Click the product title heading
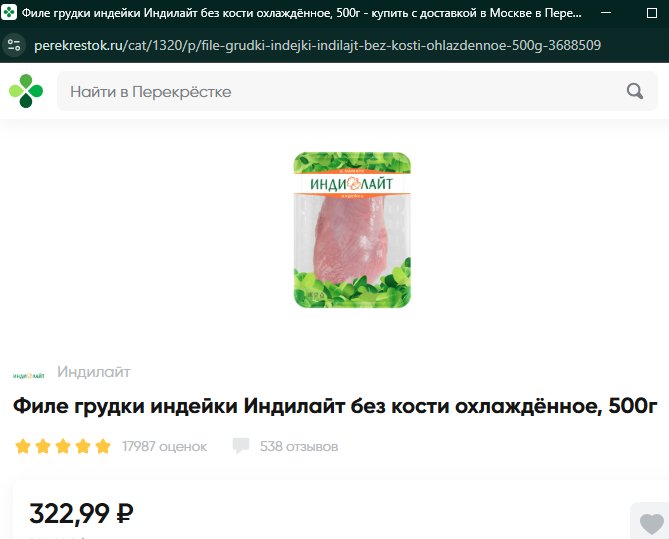 click(x=335, y=406)
